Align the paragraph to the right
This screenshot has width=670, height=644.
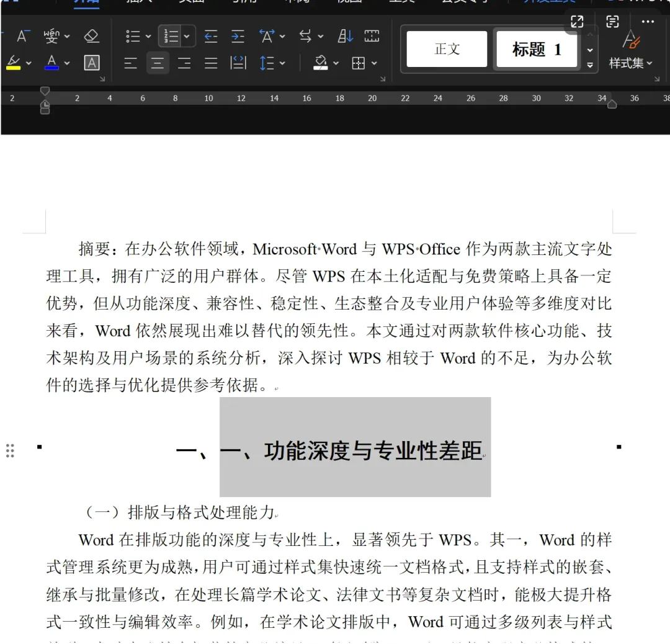pos(184,63)
